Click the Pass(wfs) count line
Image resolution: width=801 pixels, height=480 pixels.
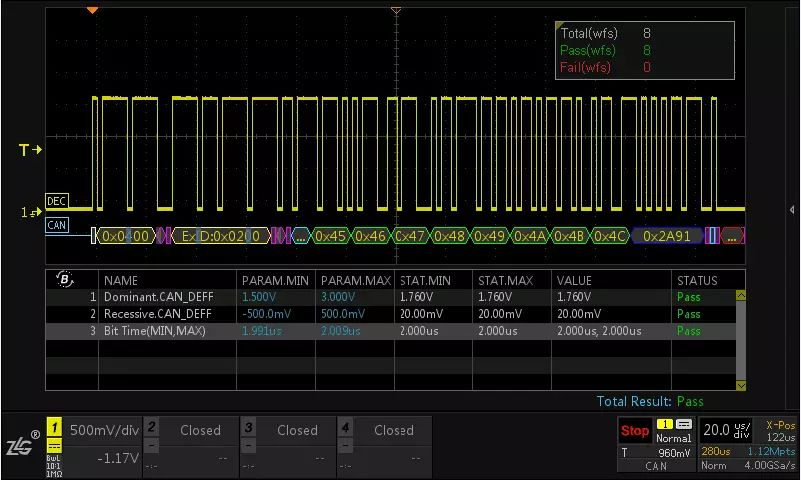(x=605, y=50)
